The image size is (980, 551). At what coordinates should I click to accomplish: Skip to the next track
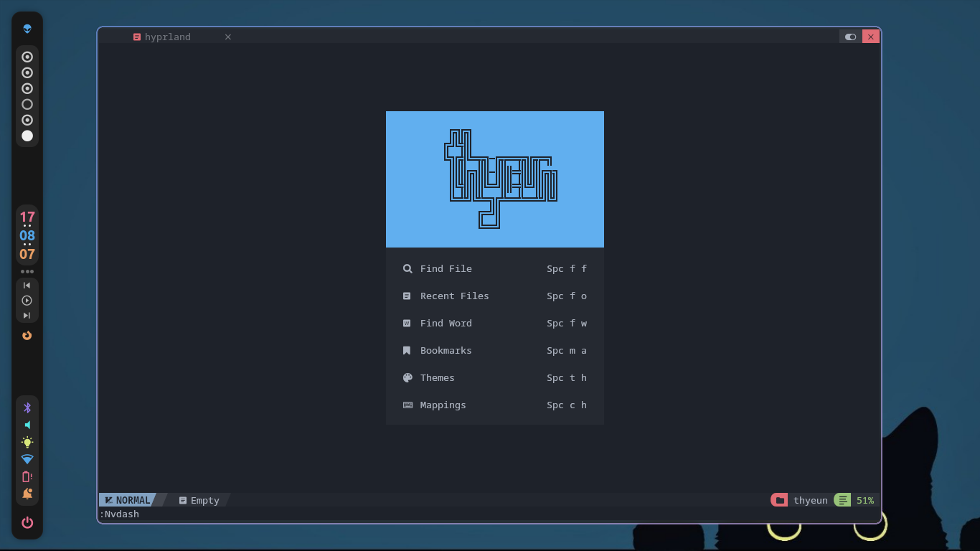pyautogui.click(x=27, y=316)
